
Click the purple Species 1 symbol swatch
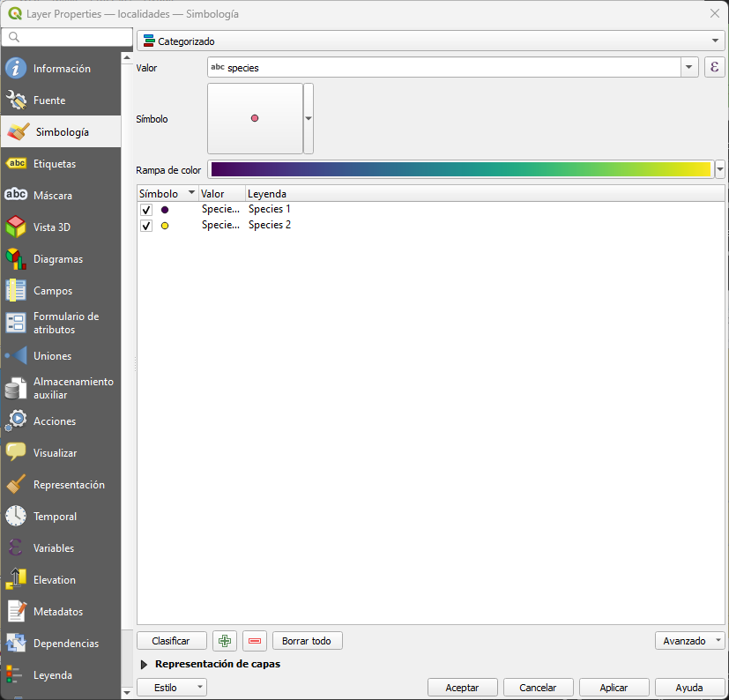pyautogui.click(x=165, y=210)
